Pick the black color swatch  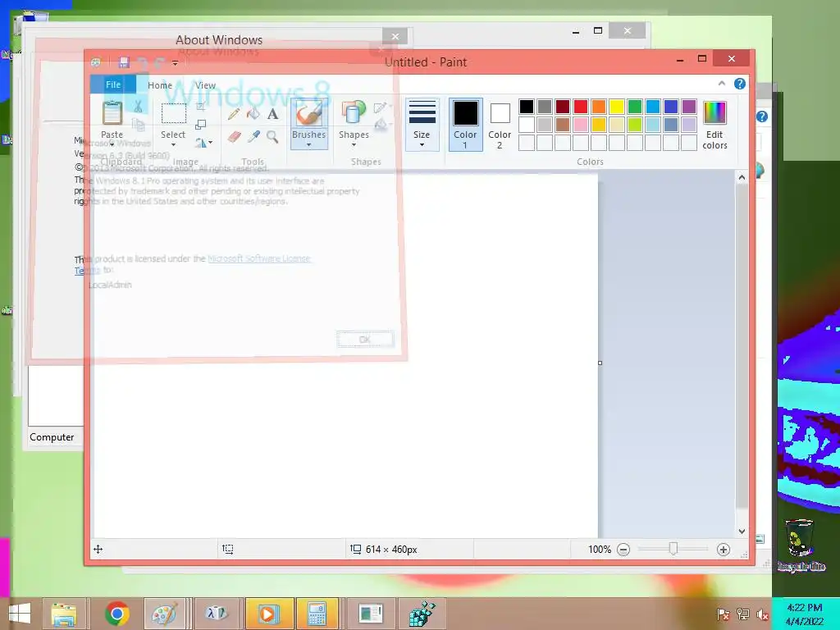tap(527, 107)
